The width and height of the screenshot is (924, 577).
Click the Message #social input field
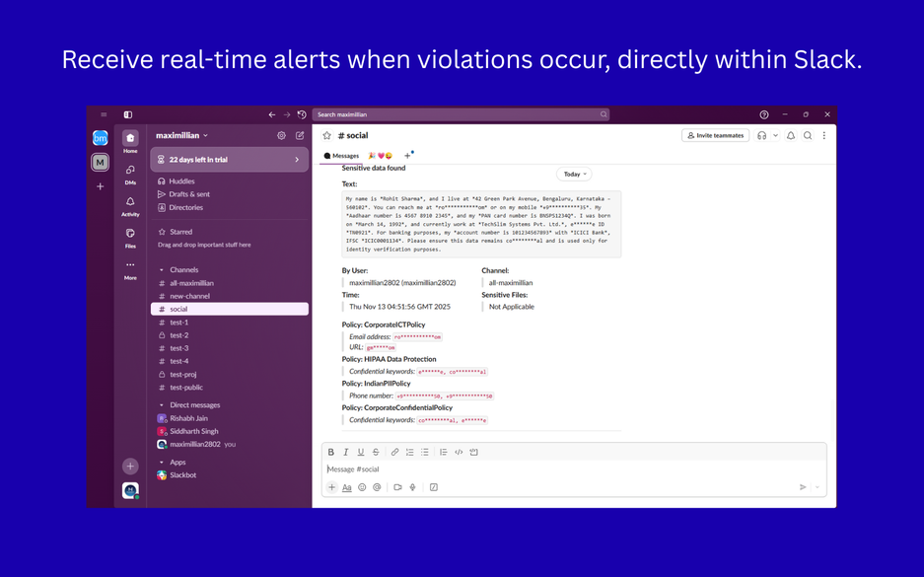(562, 469)
